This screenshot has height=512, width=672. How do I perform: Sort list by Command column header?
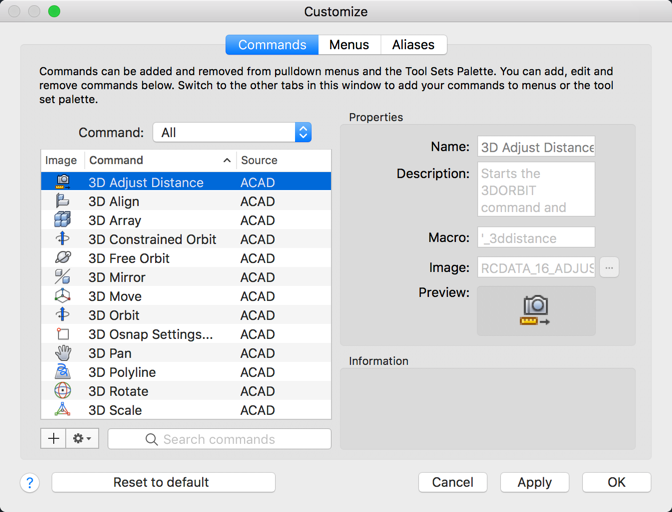160,160
